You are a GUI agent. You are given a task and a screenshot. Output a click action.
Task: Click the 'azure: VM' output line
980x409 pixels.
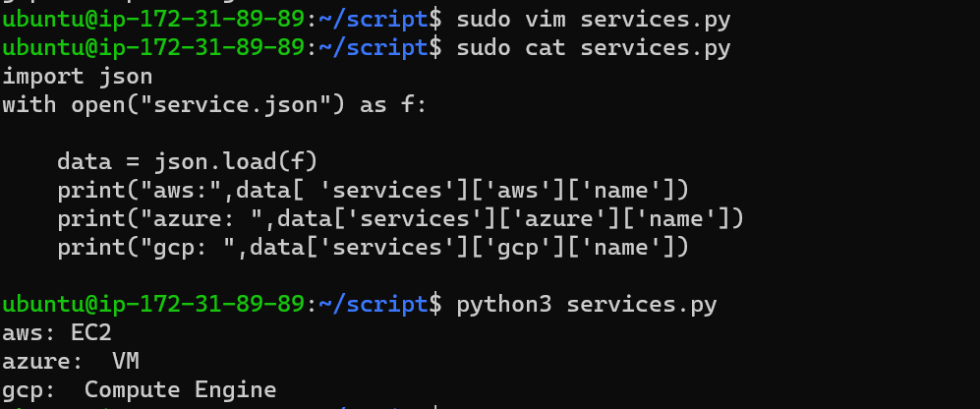71,362
